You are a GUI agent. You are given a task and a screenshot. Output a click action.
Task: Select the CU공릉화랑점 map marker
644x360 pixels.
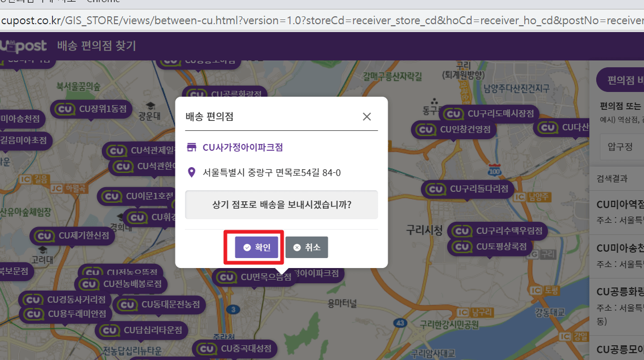224,94
